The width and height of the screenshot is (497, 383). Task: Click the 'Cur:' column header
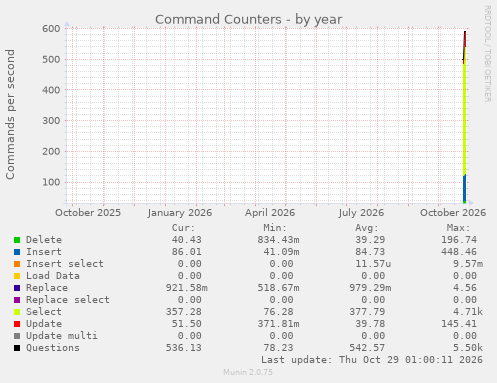click(183, 228)
